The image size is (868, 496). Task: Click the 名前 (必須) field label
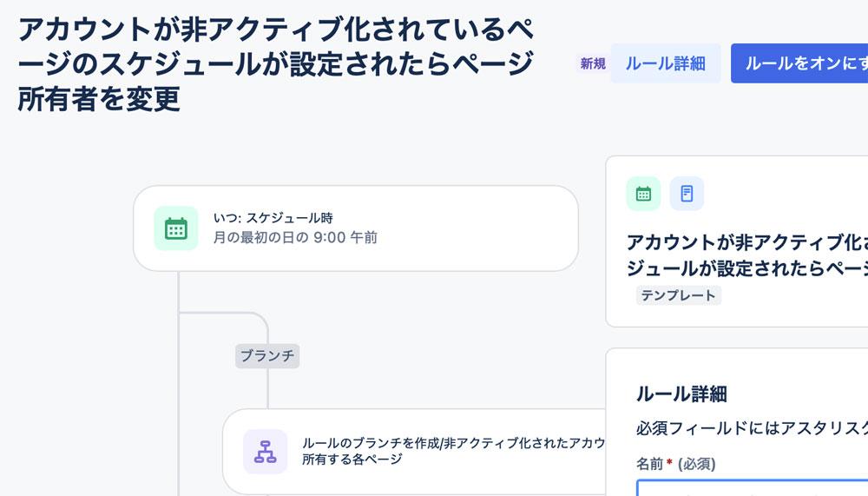pos(675,463)
